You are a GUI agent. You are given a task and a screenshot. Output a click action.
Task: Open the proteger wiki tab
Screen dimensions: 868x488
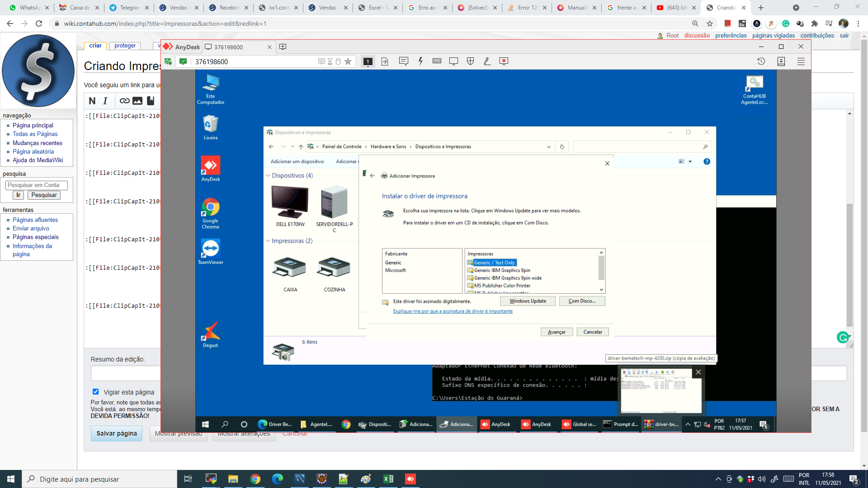pos(125,46)
